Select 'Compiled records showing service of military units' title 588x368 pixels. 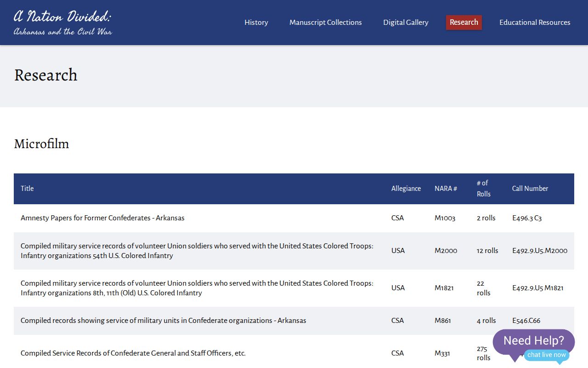pyautogui.click(x=163, y=321)
